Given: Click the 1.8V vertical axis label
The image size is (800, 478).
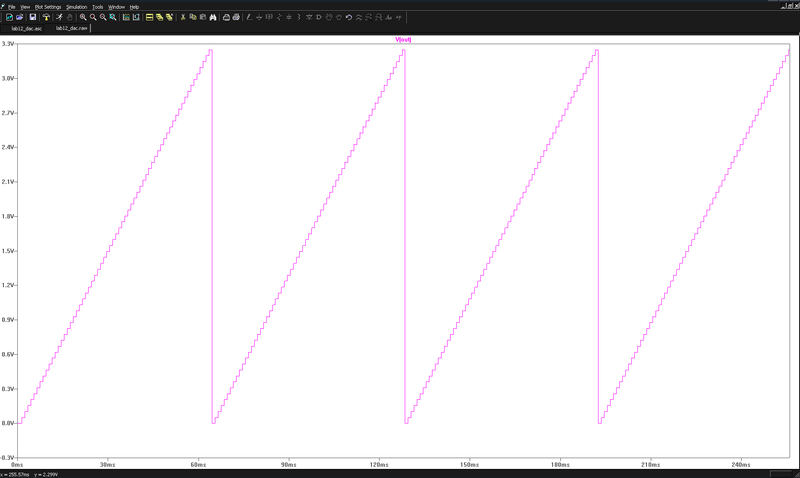Looking at the screenshot, I should 8,216.
